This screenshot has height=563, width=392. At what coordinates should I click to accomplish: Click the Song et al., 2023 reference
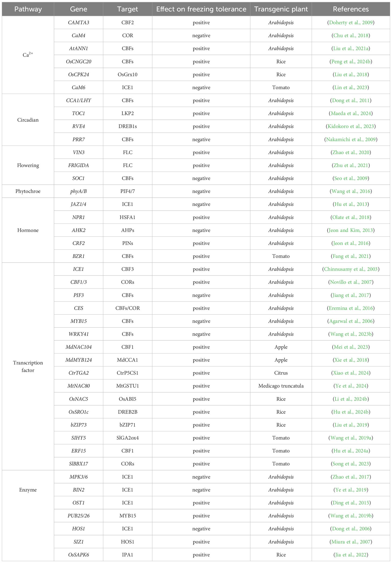351,464
